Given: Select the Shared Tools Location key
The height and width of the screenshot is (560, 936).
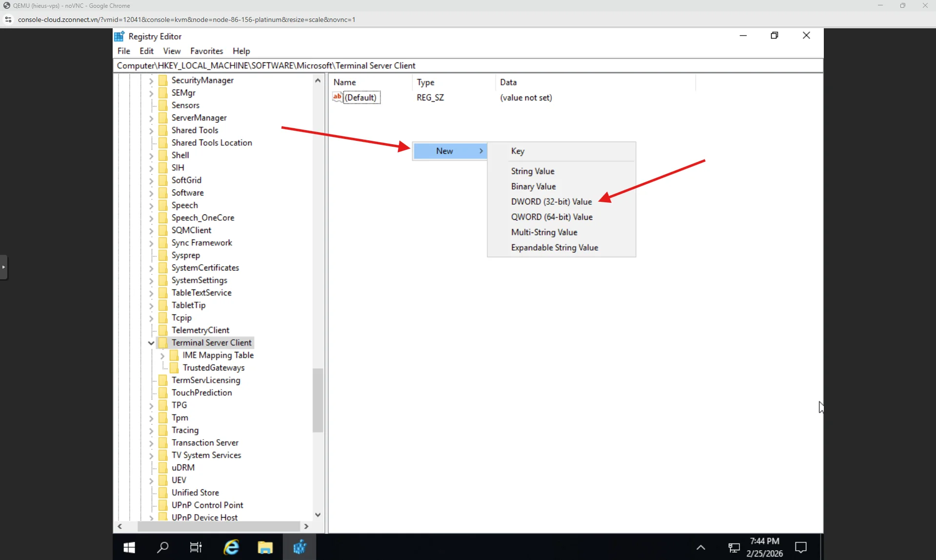Looking at the screenshot, I should pyautogui.click(x=212, y=143).
